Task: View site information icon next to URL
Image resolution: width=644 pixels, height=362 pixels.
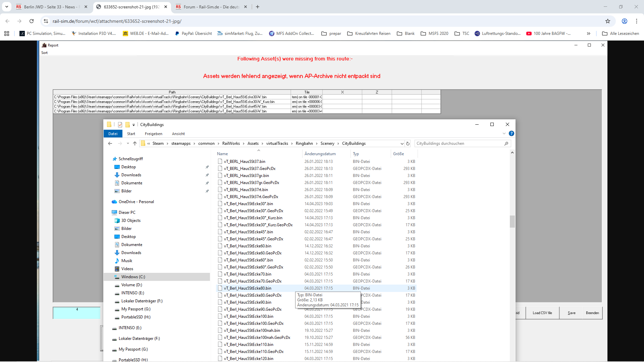Action: click(x=46, y=21)
